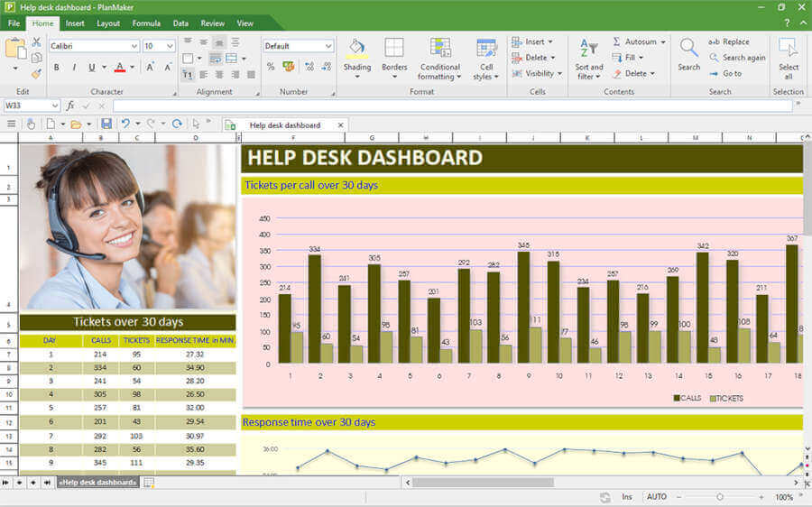Click the Undo arrow icon
812x507 pixels.
(x=125, y=124)
